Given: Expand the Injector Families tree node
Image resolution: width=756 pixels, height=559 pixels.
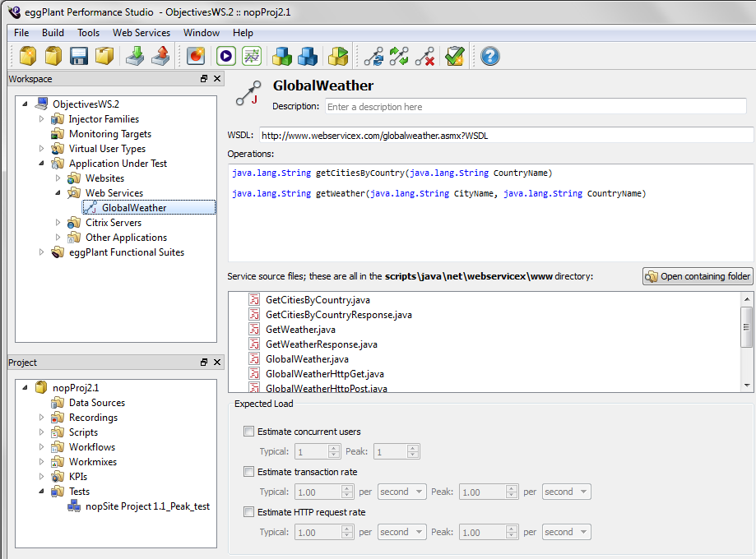Looking at the screenshot, I should pos(41,119).
